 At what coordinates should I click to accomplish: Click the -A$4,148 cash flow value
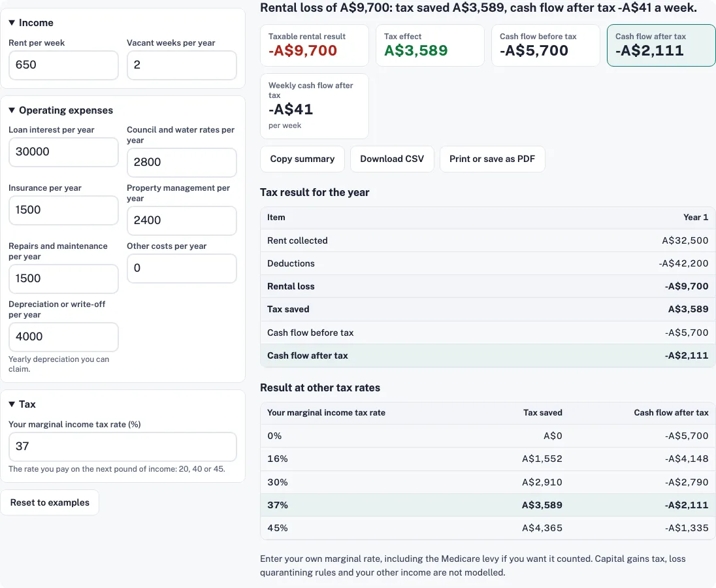[687, 459]
